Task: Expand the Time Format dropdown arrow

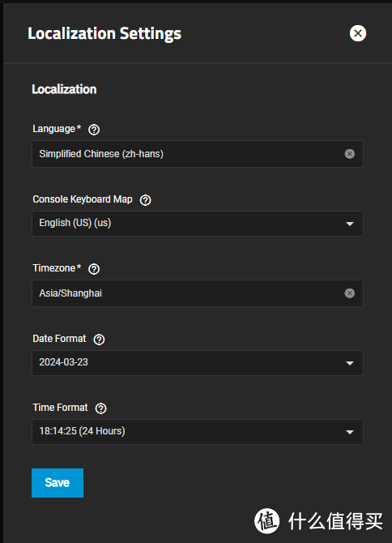Action: pyautogui.click(x=350, y=432)
